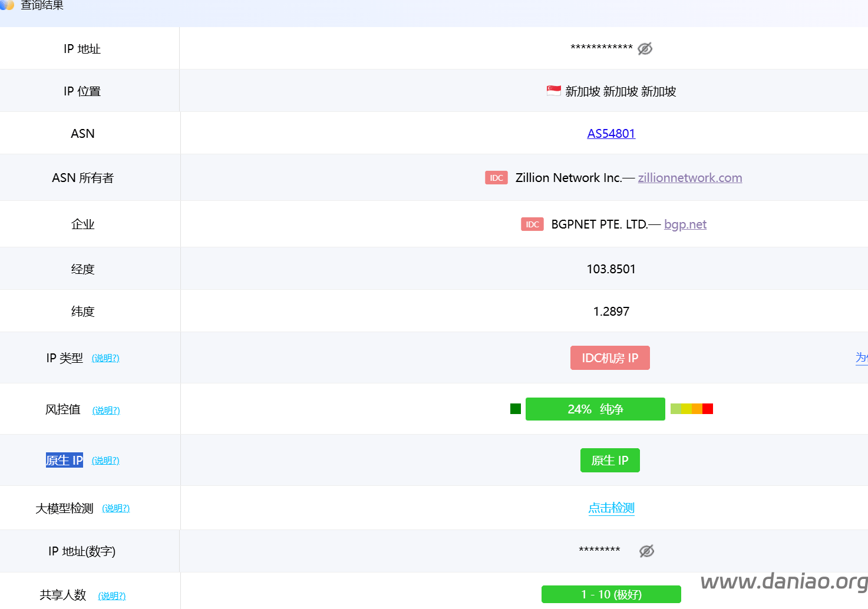Open 说明 help link next to IP 类型
This screenshot has width=868, height=609.
click(105, 358)
